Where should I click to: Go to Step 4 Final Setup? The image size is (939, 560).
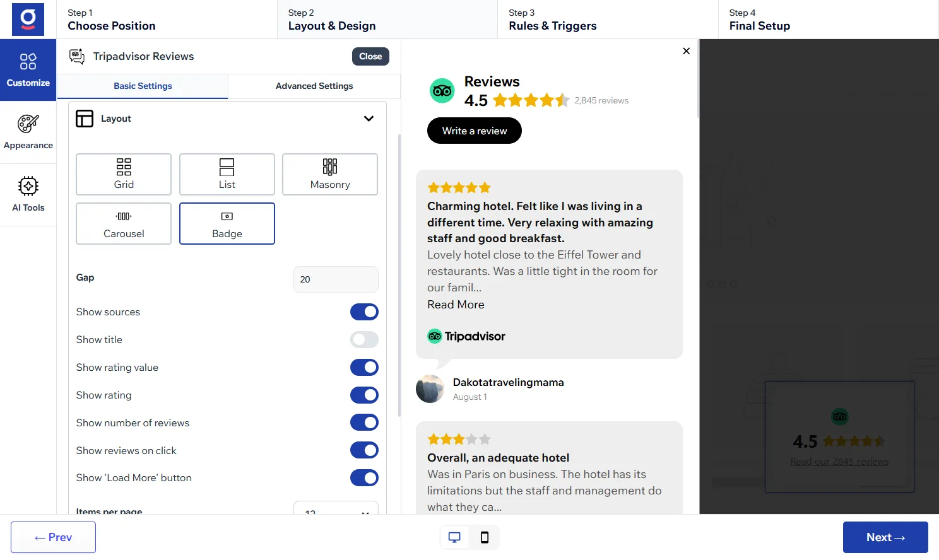coord(828,20)
